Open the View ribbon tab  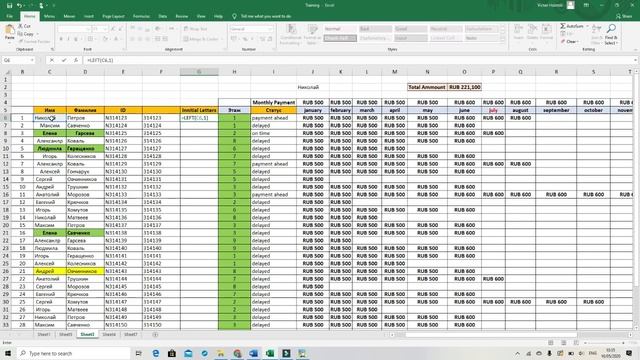[x=201, y=16]
